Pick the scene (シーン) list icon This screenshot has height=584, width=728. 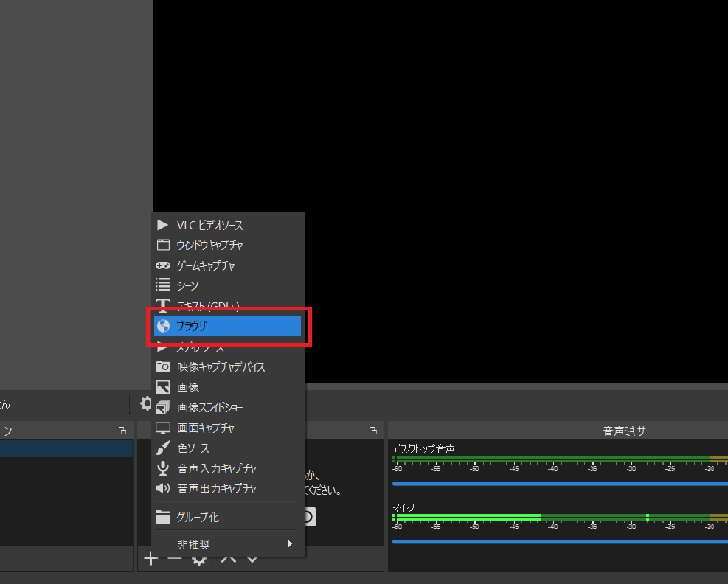(x=163, y=285)
